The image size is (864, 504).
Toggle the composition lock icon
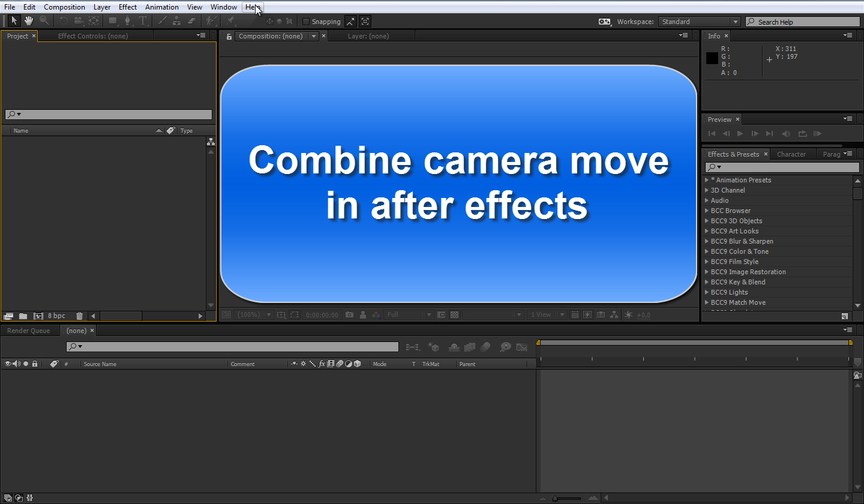click(x=228, y=36)
